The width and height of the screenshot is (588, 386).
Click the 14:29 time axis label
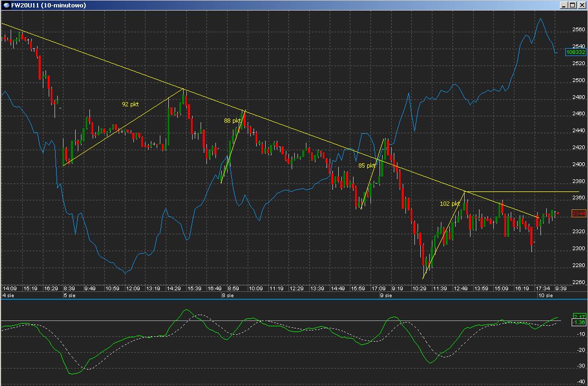174,289
